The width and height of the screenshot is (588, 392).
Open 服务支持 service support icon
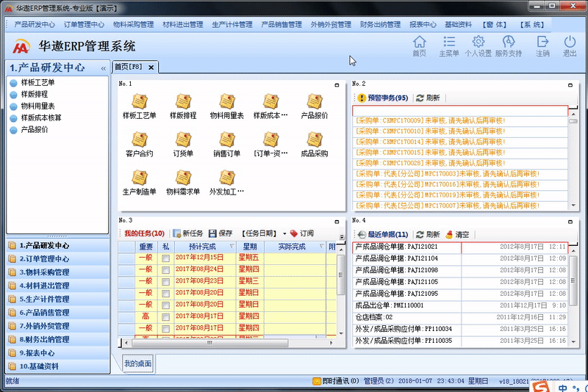[508, 46]
